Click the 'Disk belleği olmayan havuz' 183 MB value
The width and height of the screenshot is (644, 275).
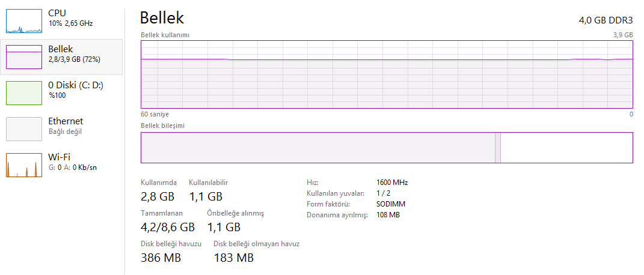(x=233, y=258)
